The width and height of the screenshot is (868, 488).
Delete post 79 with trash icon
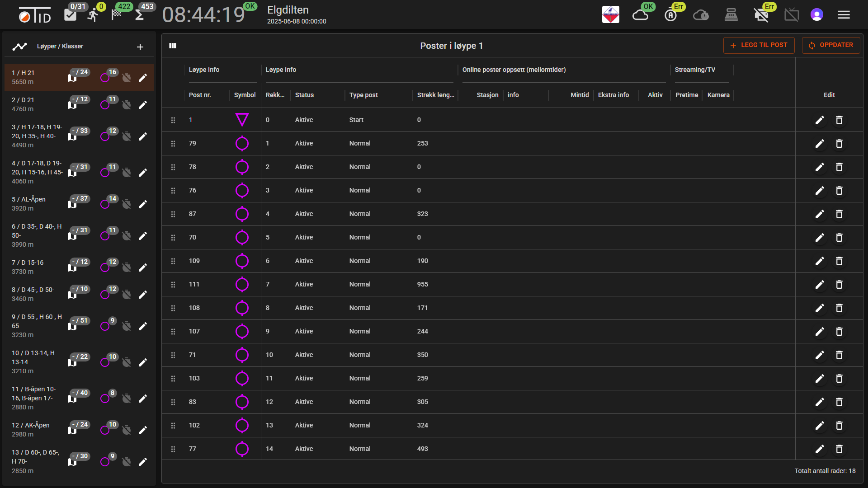(x=839, y=144)
